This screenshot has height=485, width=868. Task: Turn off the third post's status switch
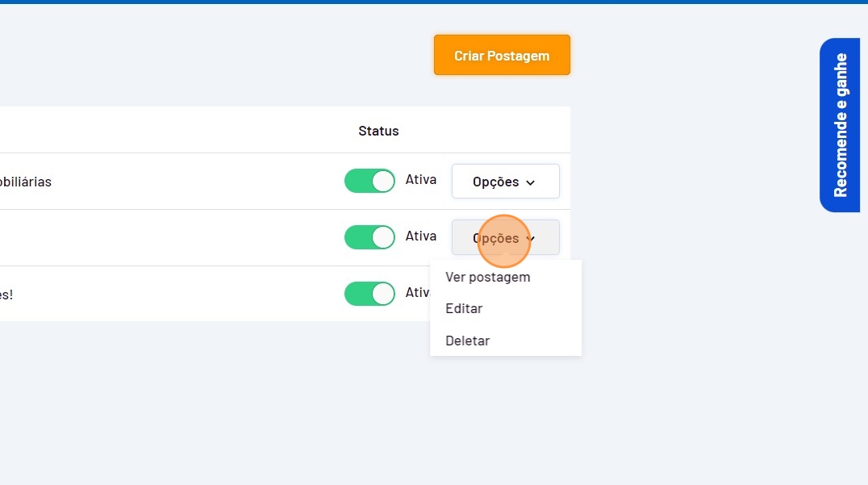369,294
